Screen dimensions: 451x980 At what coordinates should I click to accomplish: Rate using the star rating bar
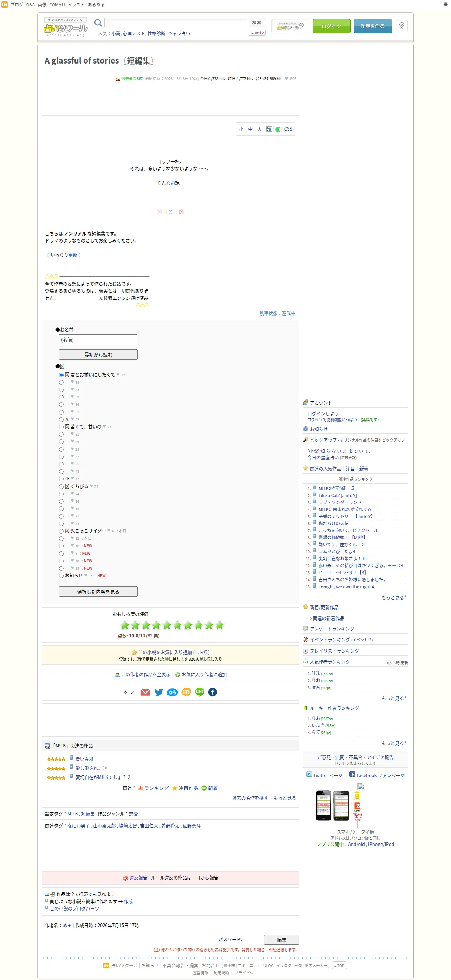click(x=172, y=625)
